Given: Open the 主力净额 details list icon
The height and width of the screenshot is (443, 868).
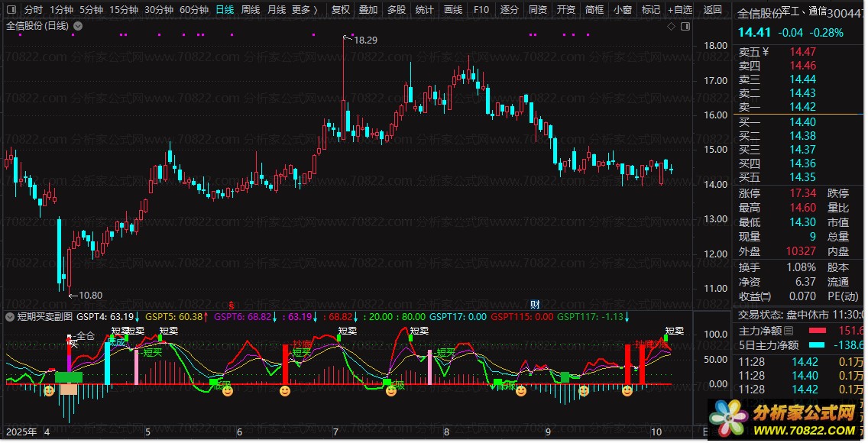Looking at the screenshot, I should click(x=789, y=331).
